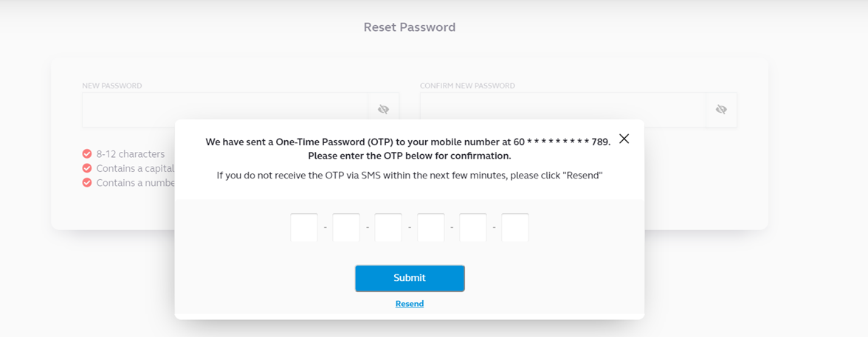Image resolution: width=868 pixels, height=337 pixels.
Task: Toggle visibility of New Password field
Action: [x=383, y=110]
